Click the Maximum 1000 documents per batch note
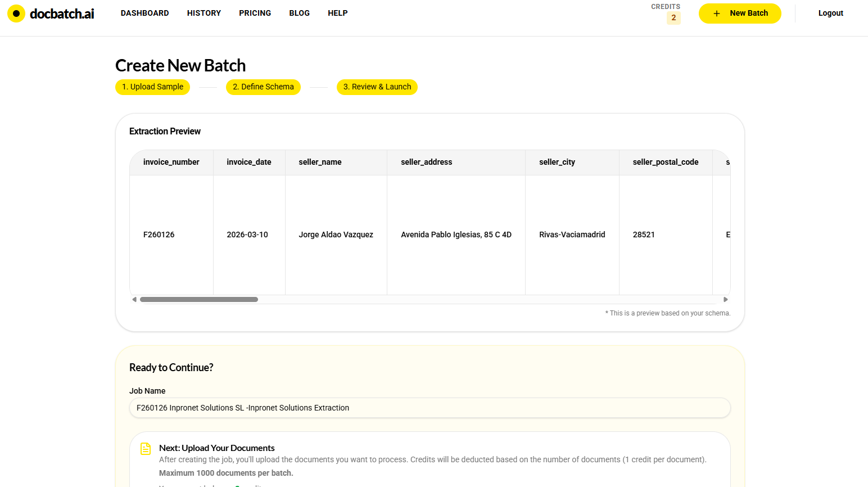 coord(226,473)
